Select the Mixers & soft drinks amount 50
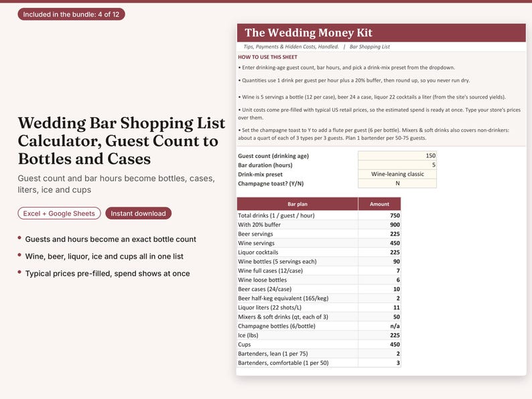532x399 pixels. tap(379, 317)
